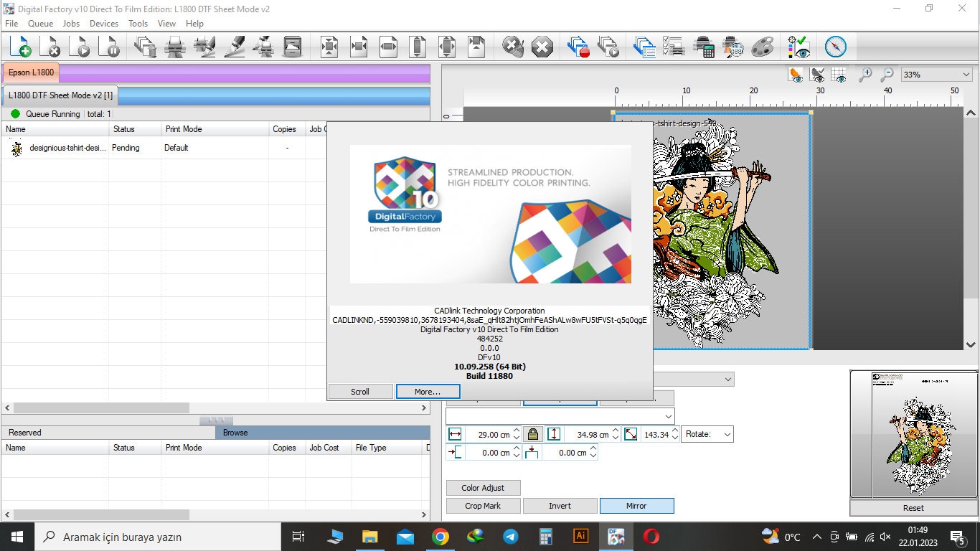The image size is (980, 551).
Task: Open the Jobs menu
Action: pyautogui.click(x=71, y=24)
